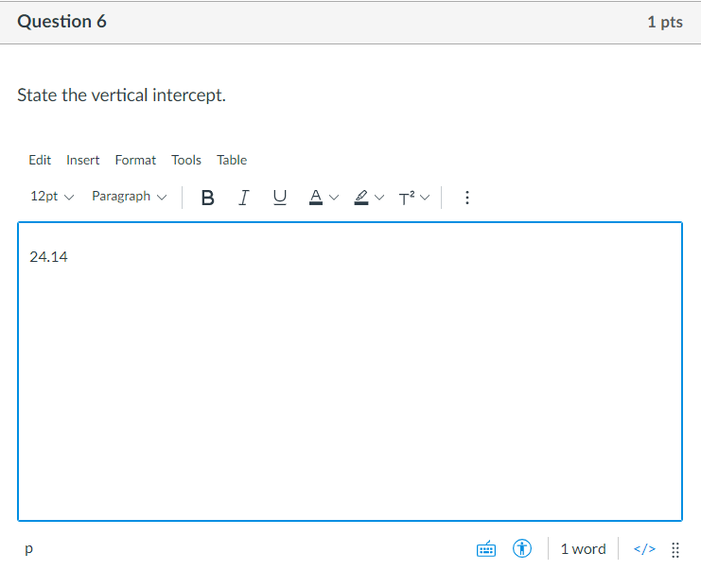The width and height of the screenshot is (701, 588).
Task: Click the 'State the vertical intercept.' prompt
Action: click(122, 95)
